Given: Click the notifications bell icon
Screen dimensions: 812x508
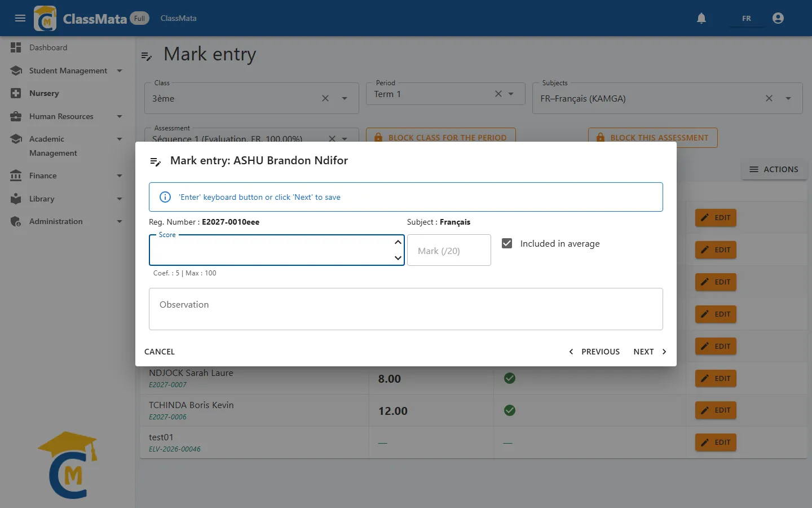Looking at the screenshot, I should 701,18.
